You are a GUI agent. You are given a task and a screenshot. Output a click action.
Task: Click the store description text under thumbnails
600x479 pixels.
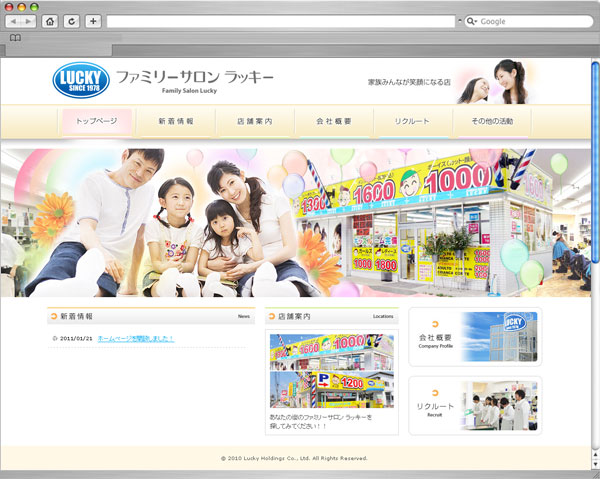coord(321,421)
